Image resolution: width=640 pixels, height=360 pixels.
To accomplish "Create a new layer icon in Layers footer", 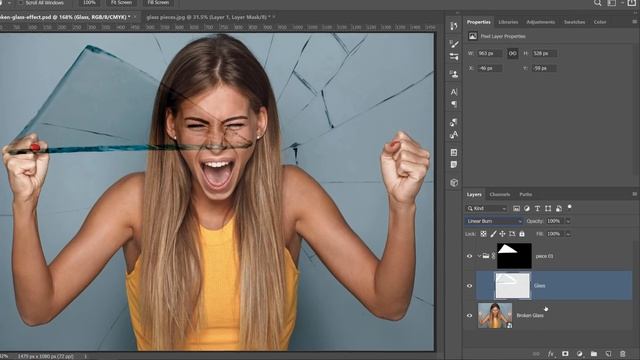I will pyautogui.click(x=608, y=354).
